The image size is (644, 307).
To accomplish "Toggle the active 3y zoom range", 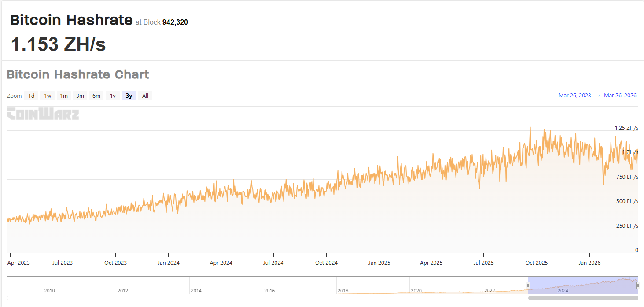I will coord(129,96).
